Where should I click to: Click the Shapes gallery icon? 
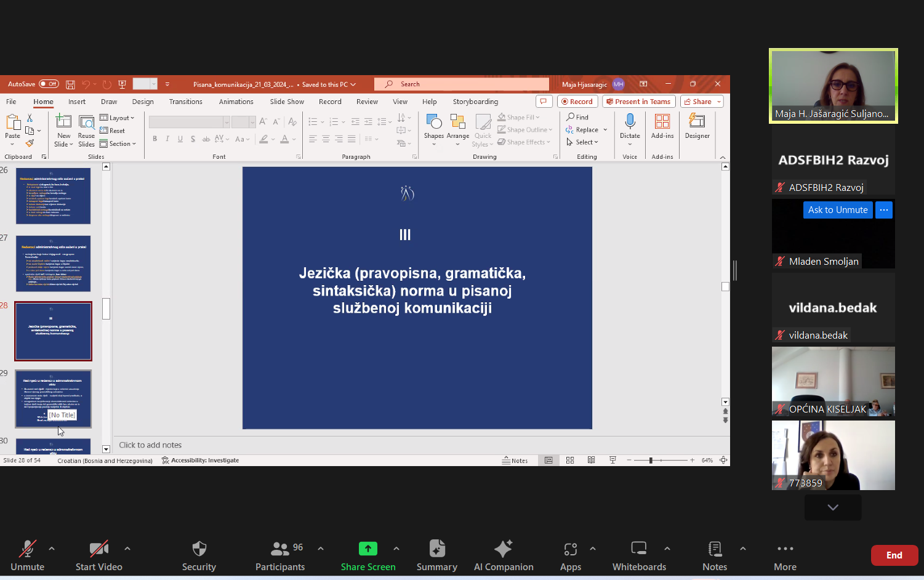433,122
